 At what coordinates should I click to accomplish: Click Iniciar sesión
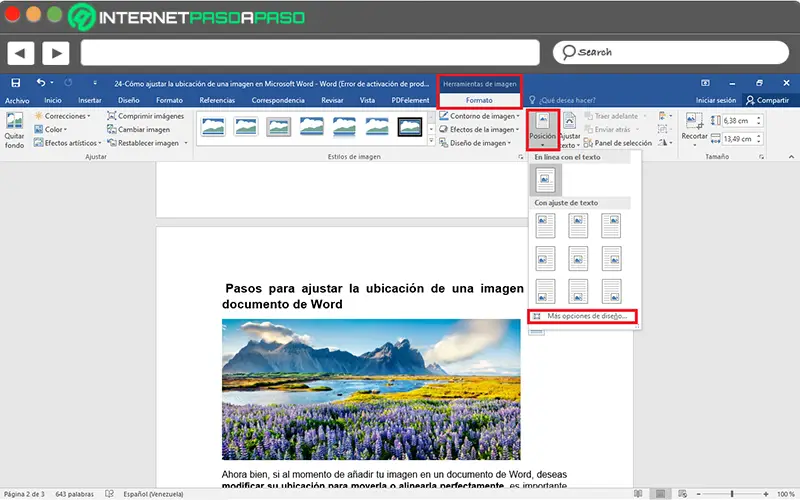(716, 101)
